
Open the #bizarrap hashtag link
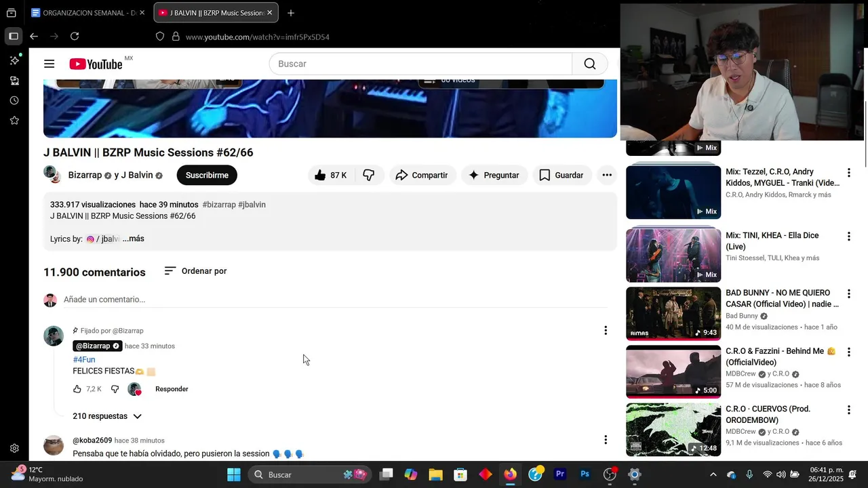219,205
